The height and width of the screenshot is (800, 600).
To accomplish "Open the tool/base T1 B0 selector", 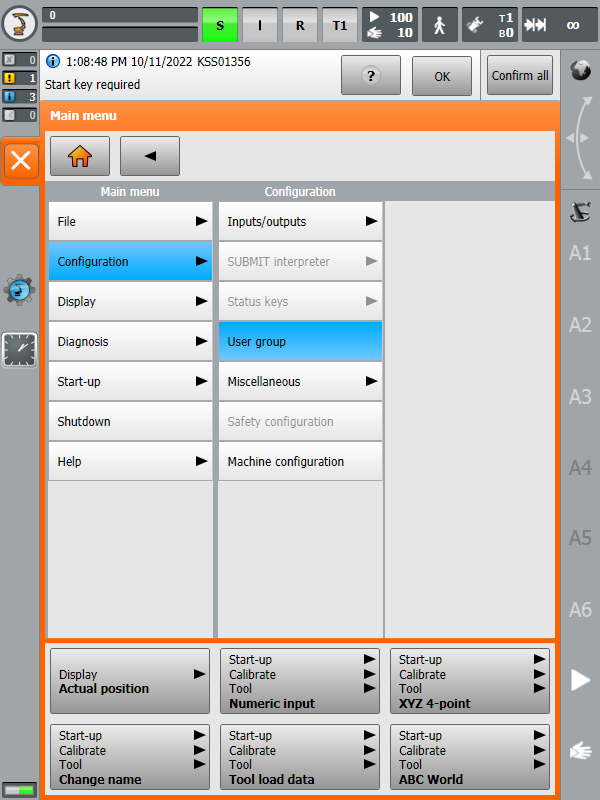I will (492, 24).
